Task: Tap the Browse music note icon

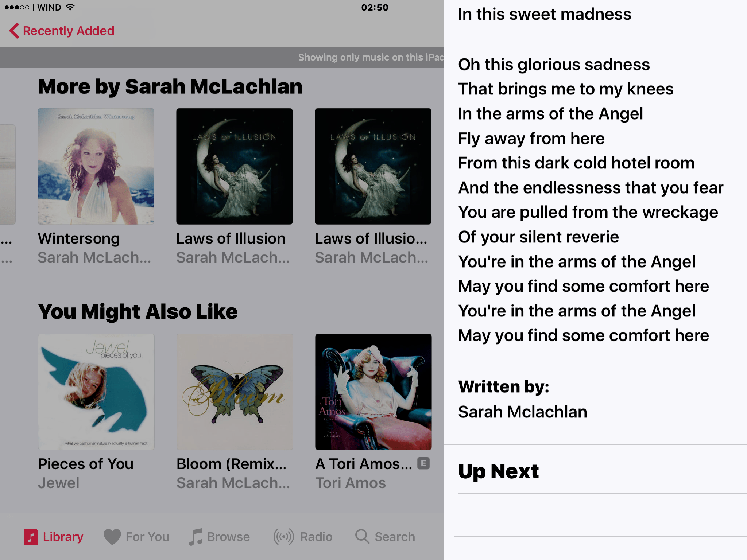Action: (x=196, y=537)
